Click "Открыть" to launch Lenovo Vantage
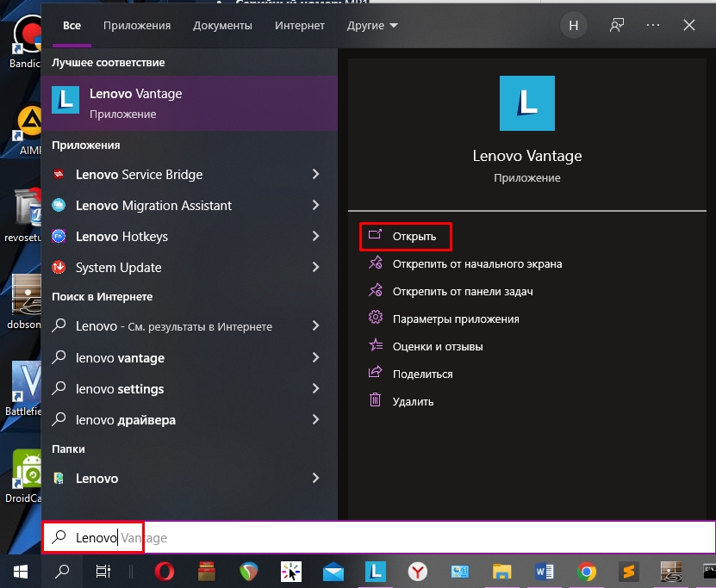The image size is (716, 588). point(414,237)
